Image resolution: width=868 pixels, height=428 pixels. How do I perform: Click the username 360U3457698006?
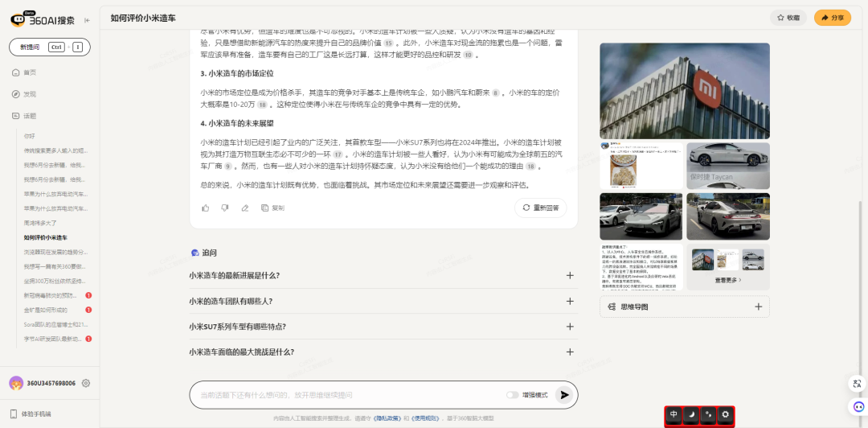[51, 383]
